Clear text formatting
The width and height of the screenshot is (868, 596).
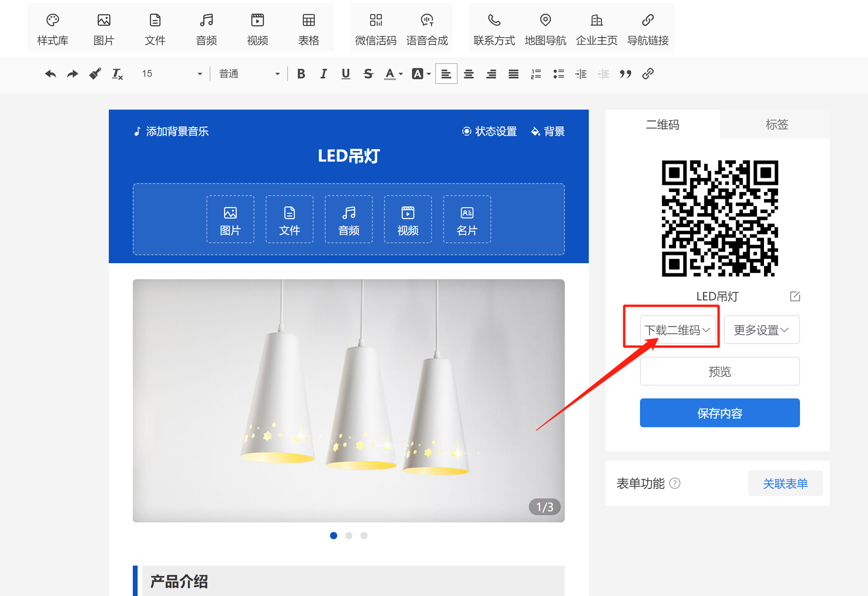(x=117, y=74)
